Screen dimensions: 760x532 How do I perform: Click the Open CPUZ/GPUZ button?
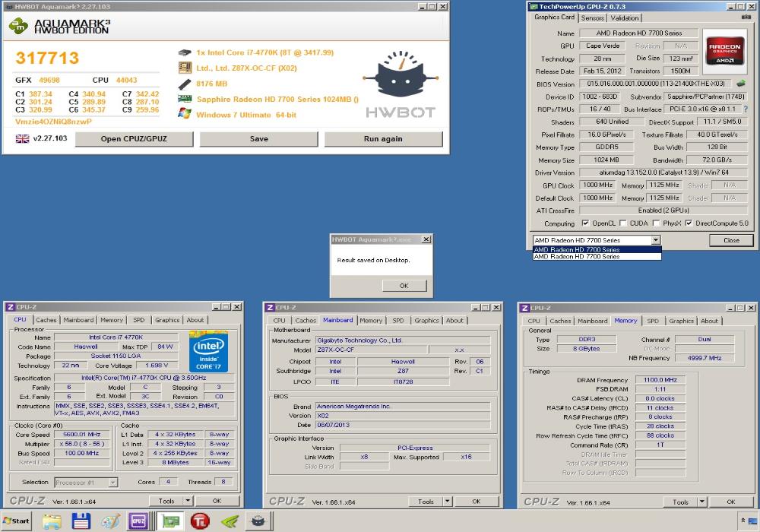point(134,138)
